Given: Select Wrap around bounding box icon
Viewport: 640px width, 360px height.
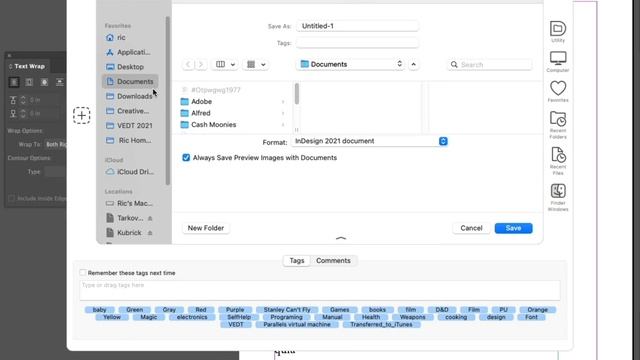Looking at the screenshot, I should coord(29,82).
